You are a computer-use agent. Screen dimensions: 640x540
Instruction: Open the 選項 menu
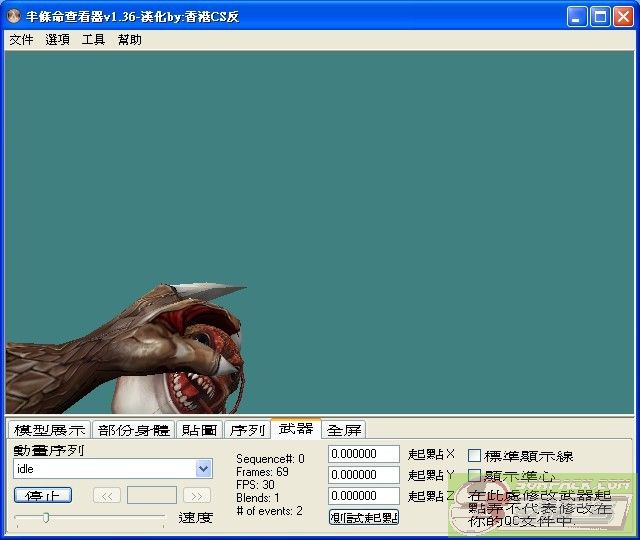click(x=57, y=40)
